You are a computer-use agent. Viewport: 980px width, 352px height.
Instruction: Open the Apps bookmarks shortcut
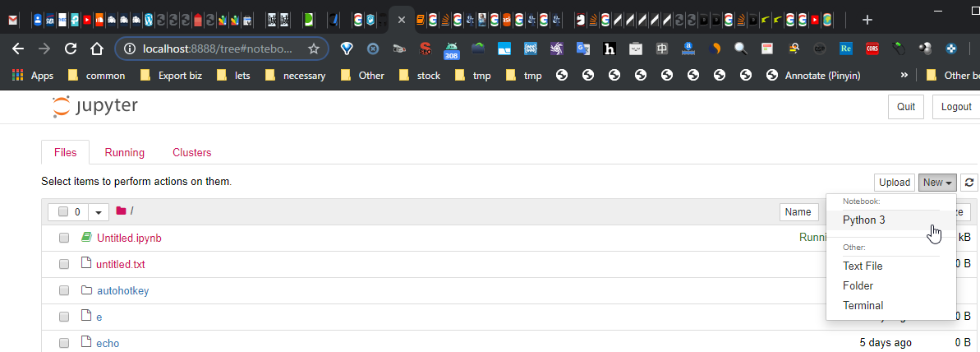32,76
